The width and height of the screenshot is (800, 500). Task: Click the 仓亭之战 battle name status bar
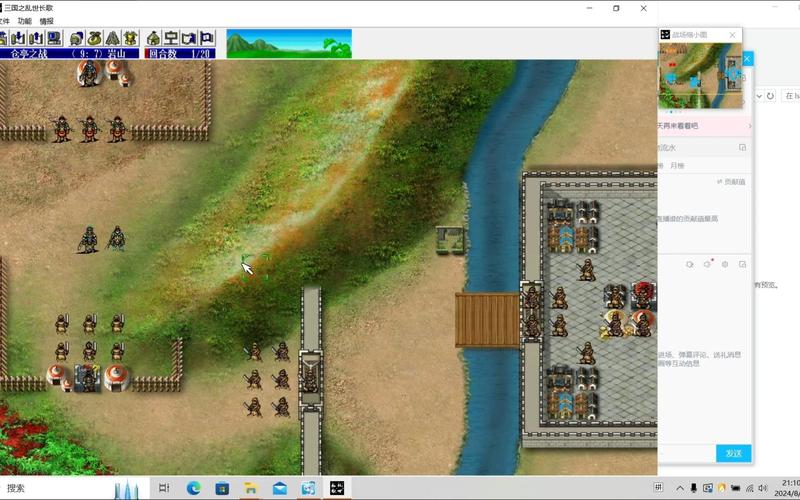click(69, 54)
